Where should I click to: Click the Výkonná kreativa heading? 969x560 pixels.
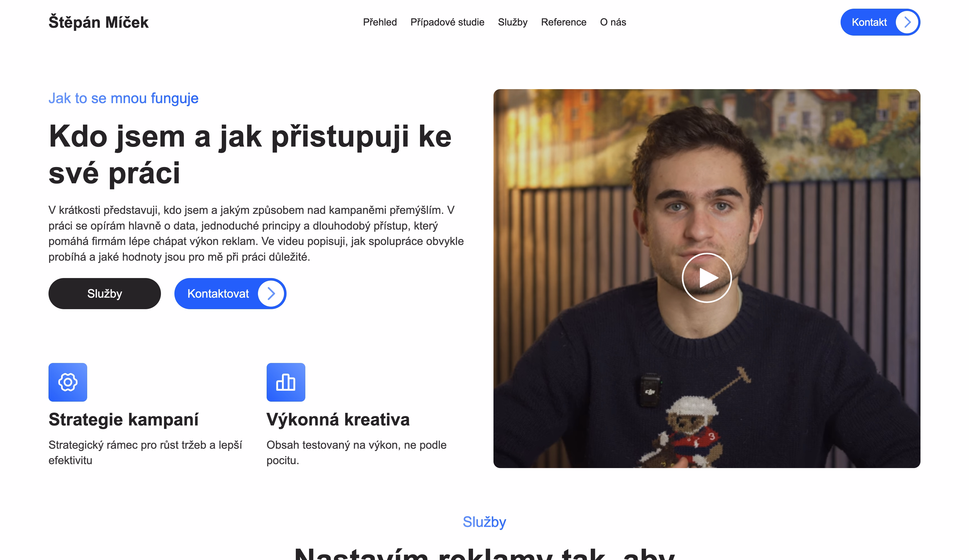click(x=338, y=419)
